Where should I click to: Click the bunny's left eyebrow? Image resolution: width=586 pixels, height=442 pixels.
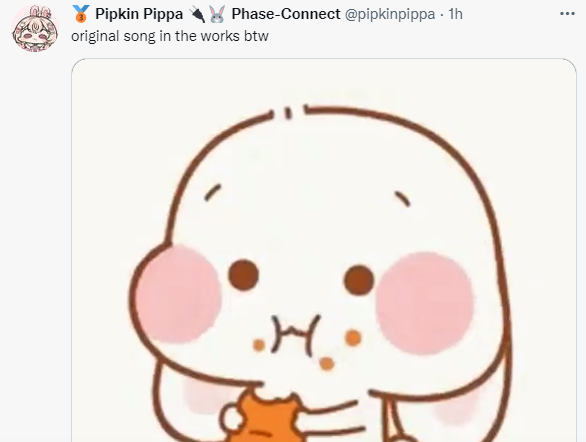point(213,192)
